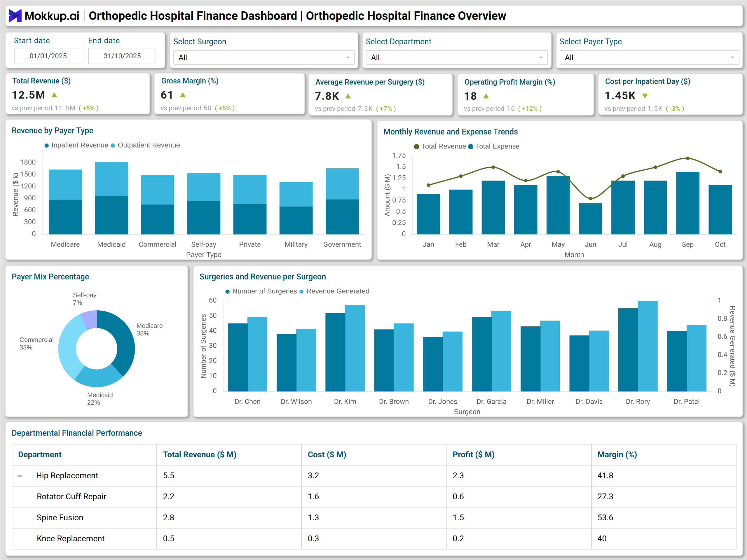
Task: Click Average Revenue per Surgery trend arrow
Action: (x=348, y=97)
